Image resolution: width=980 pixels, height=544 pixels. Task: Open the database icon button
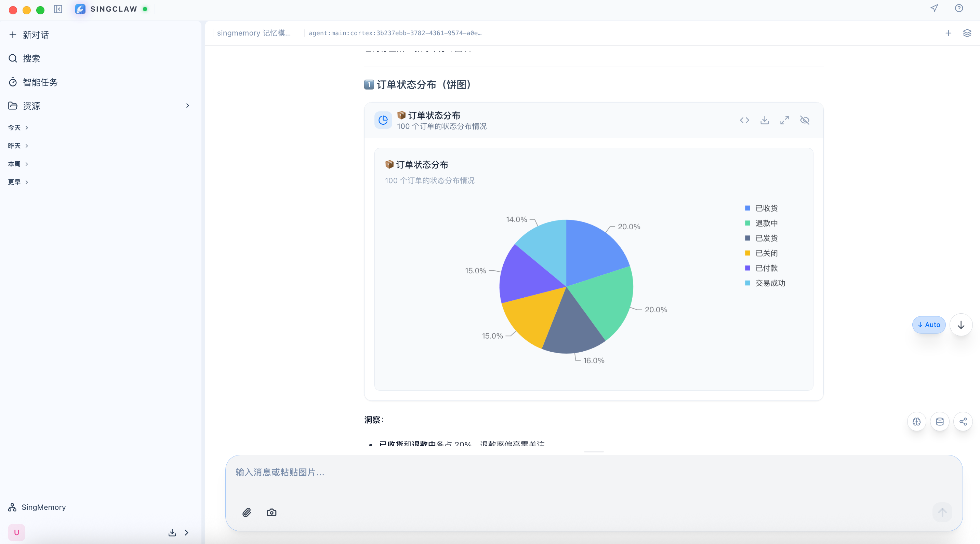pos(940,422)
